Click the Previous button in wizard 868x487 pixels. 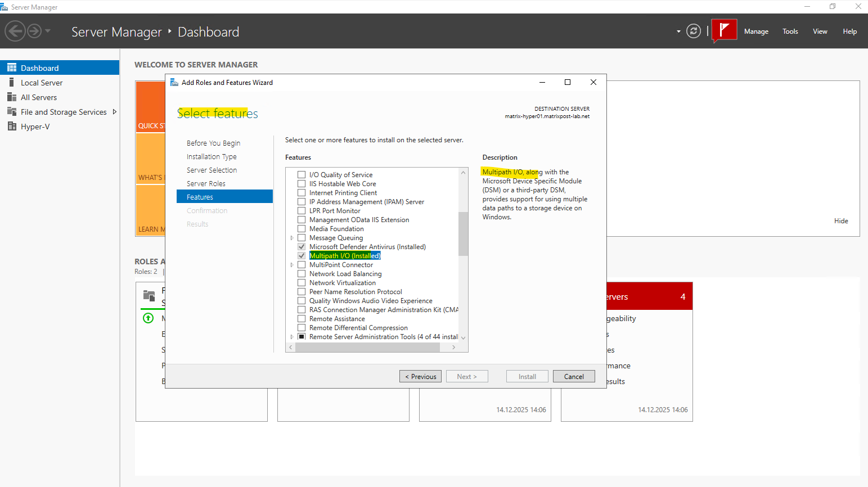[420, 377]
